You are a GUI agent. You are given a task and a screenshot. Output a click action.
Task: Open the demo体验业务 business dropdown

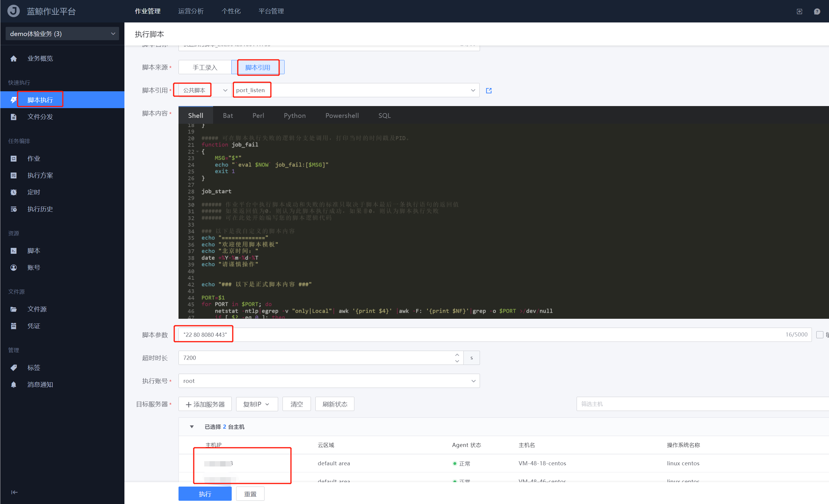(62, 34)
